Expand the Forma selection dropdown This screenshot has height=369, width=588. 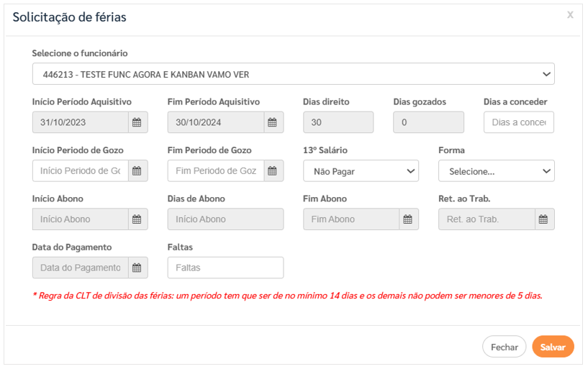click(x=496, y=171)
